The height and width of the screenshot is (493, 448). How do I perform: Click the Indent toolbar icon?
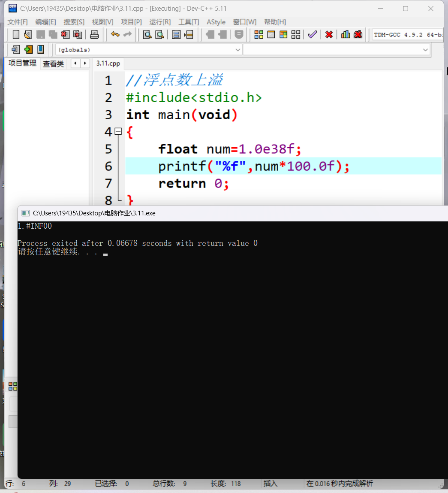click(x=210, y=35)
